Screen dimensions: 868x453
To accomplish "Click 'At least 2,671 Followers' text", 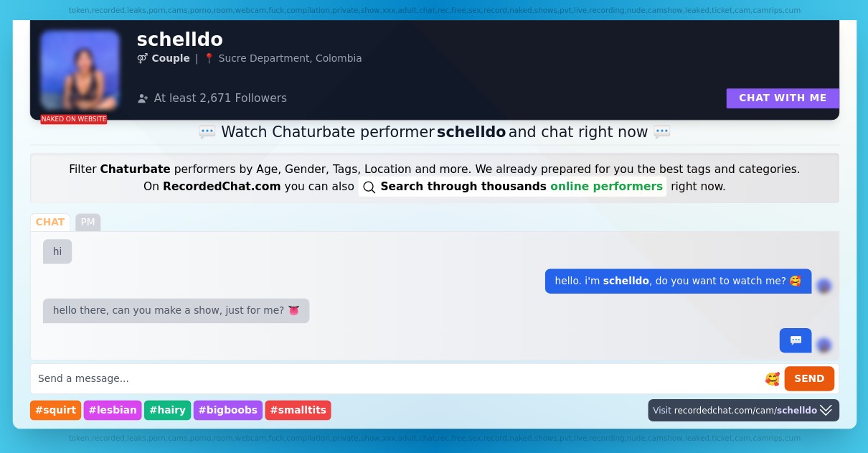I will point(220,98).
